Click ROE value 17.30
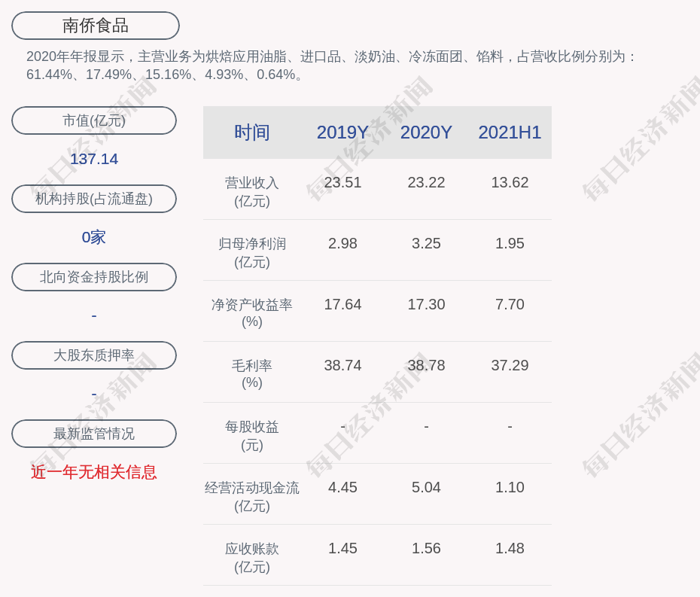Image resolution: width=700 pixels, height=597 pixels. [x=426, y=305]
